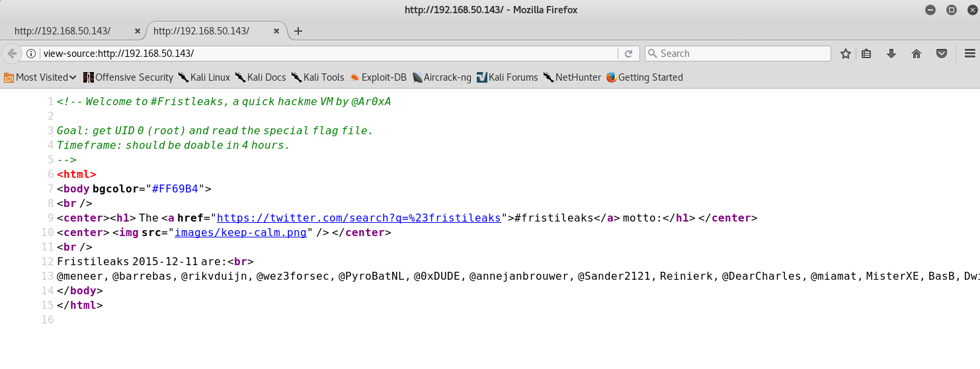Screen dimensions: 980x369
Task: Click the 'Welcome to #Fristleaks' comment line
Action: 224,102
